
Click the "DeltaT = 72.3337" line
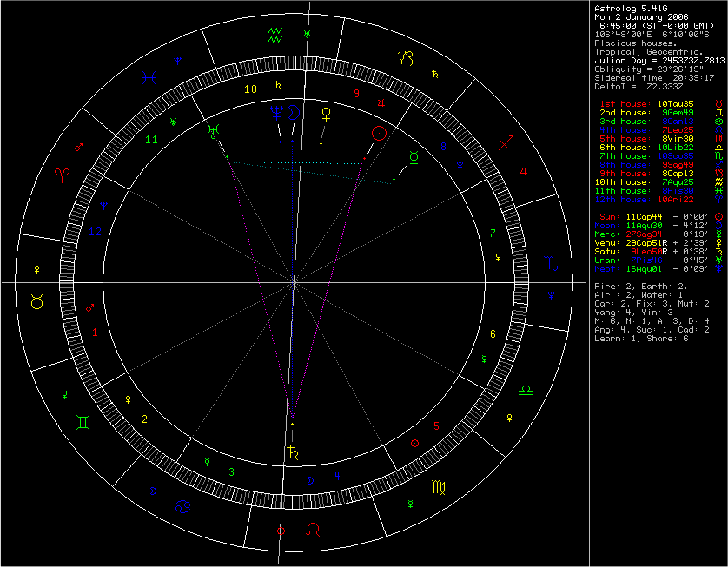coord(640,87)
